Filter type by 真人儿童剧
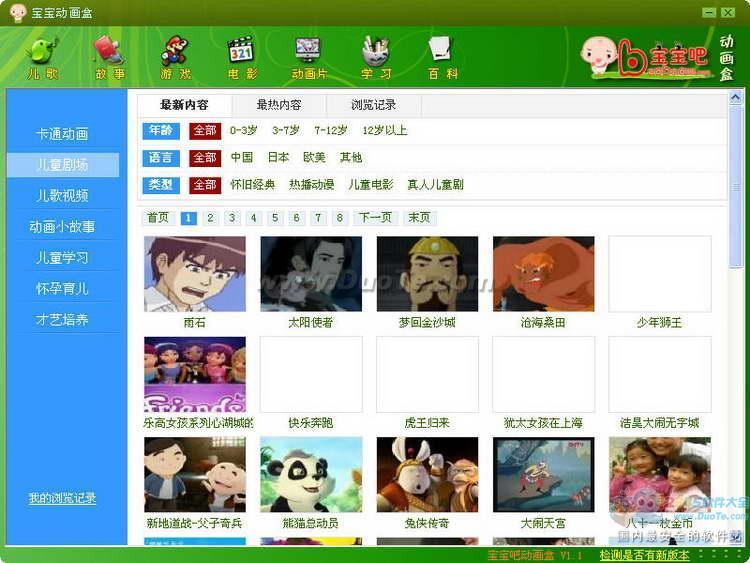The image size is (750, 563). 435,185
